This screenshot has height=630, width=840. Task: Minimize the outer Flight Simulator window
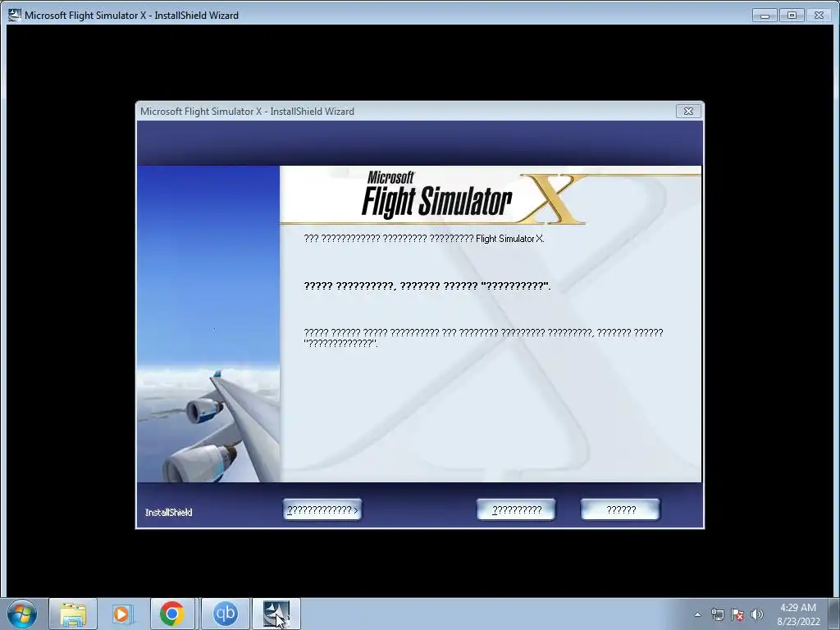point(765,16)
